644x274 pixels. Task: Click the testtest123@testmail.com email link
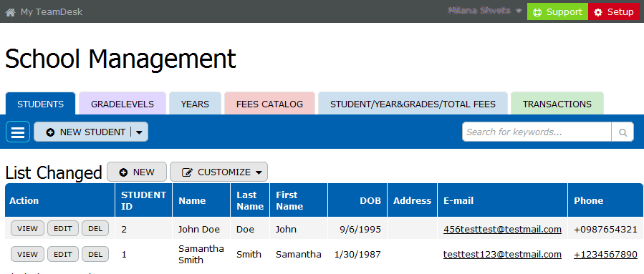click(x=502, y=254)
